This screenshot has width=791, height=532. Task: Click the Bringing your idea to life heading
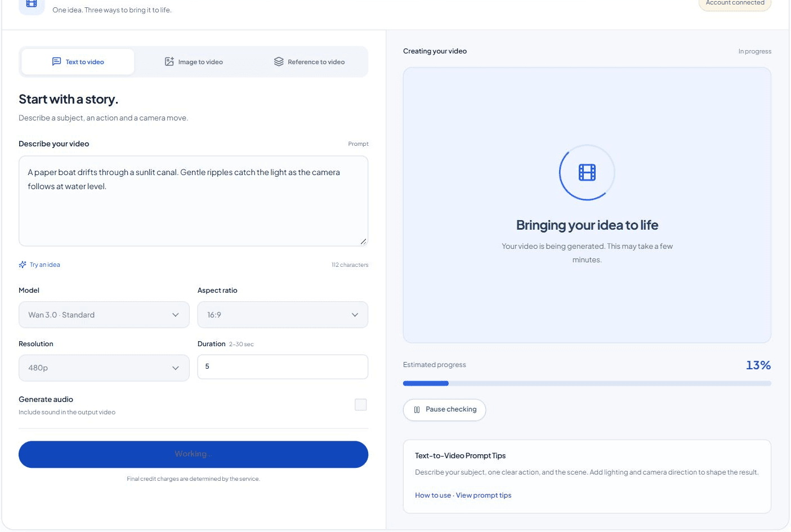point(587,225)
